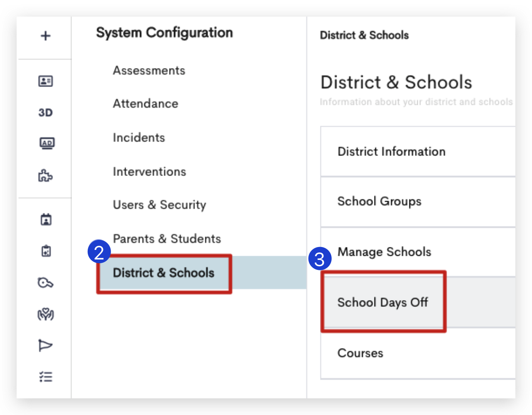
Task: Open the puzzle piece icon in the sidebar
Action: pyautogui.click(x=46, y=175)
